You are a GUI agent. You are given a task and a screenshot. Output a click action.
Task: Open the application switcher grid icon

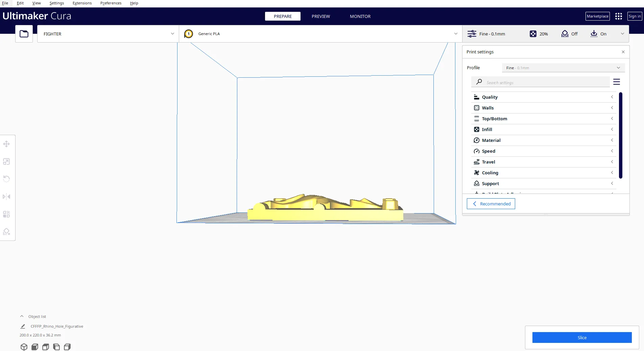(x=619, y=16)
